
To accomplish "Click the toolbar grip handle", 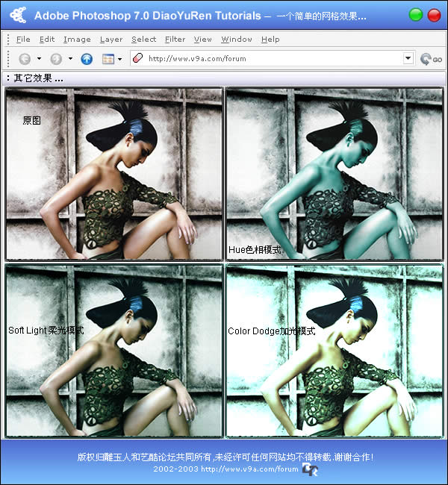I will (8, 59).
